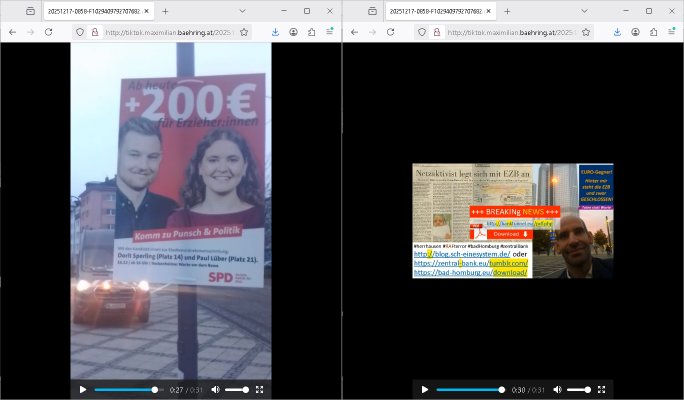
Task: Enter fullscreen on the left video
Action: 260,389
